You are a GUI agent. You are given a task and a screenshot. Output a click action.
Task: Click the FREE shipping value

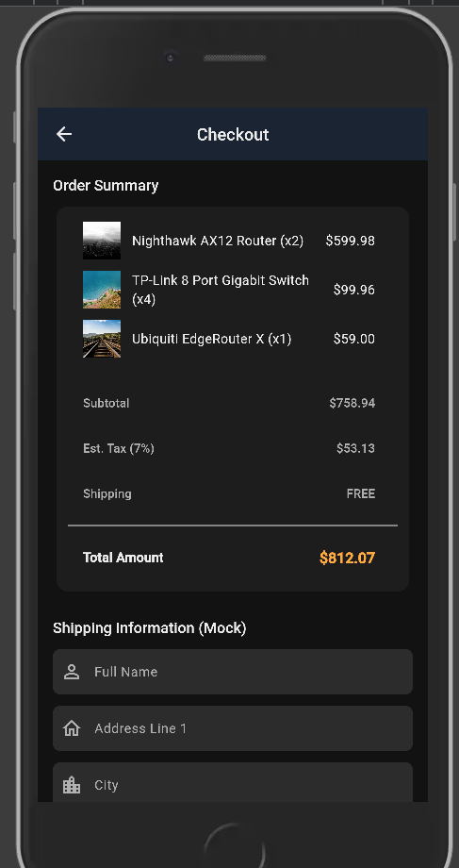click(x=361, y=493)
